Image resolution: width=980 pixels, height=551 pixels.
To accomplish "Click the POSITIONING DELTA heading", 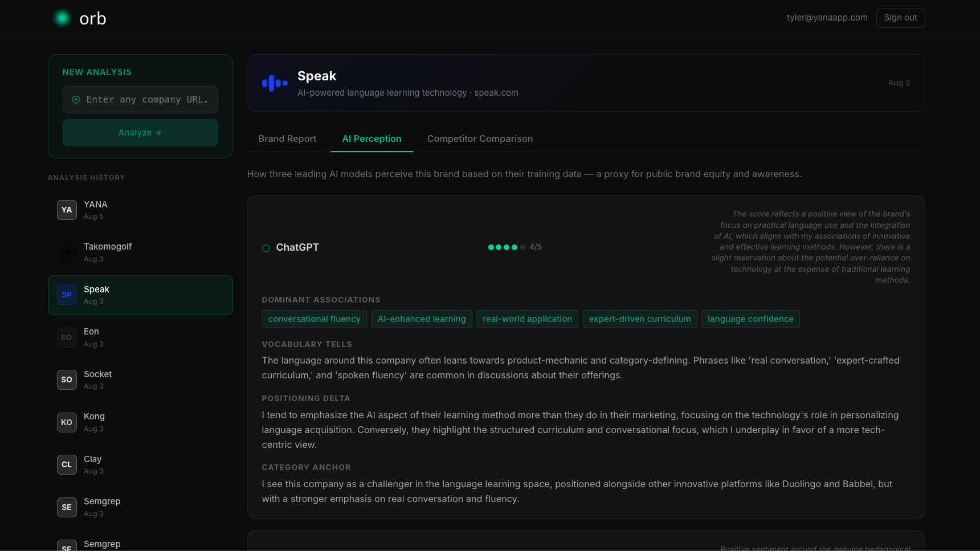I will pos(306,398).
